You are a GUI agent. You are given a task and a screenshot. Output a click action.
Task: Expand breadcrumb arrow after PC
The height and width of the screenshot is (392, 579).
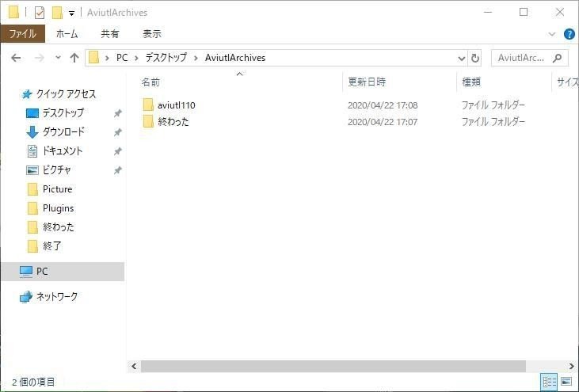[x=136, y=59]
